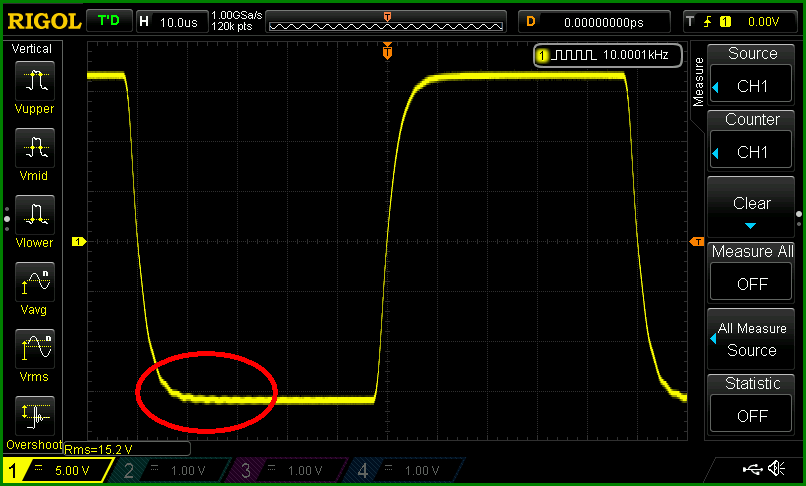Select channel 2 tab
Viewport: 806px width, 486px height.
pos(170,470)
